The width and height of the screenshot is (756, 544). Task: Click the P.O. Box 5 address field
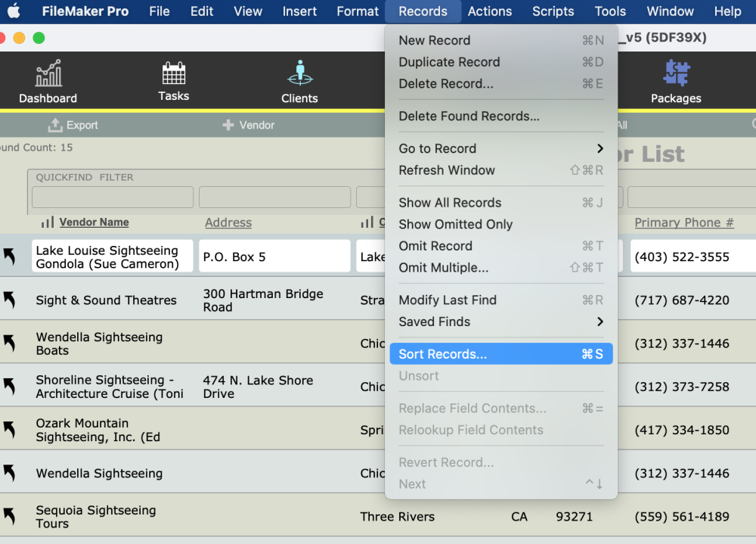tap(274, 256)
